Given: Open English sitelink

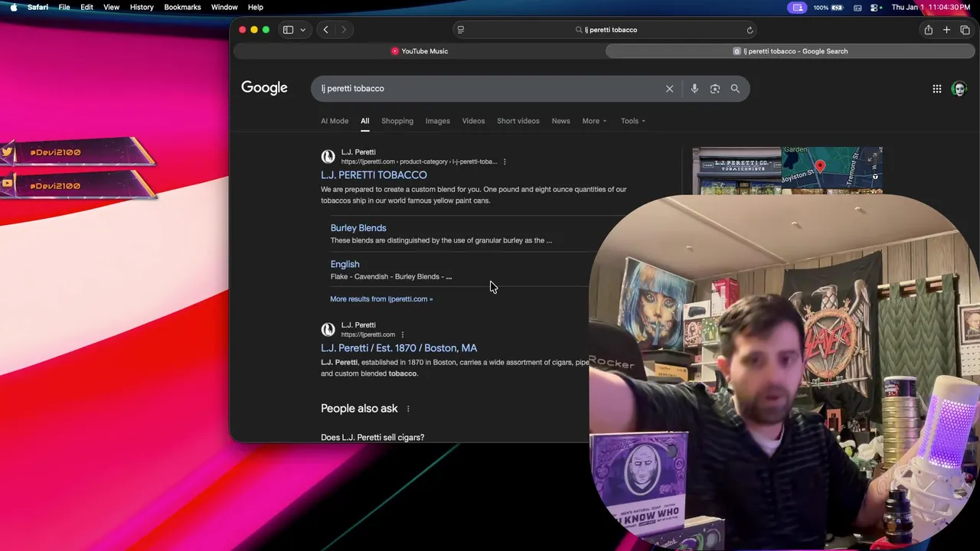Looking at the screenshot, I should pyautogui.click(x=345, y=264).
